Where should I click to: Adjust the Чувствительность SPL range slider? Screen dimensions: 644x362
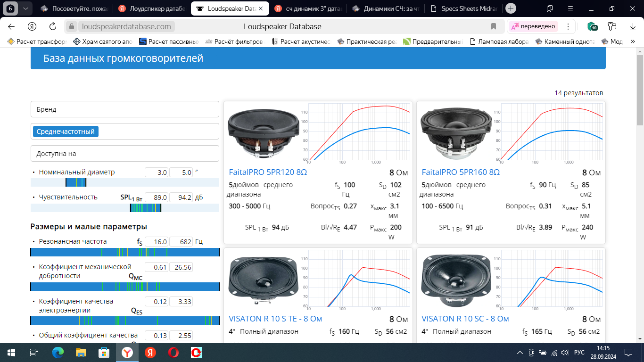pyautogui.click(x=125, y=207)
